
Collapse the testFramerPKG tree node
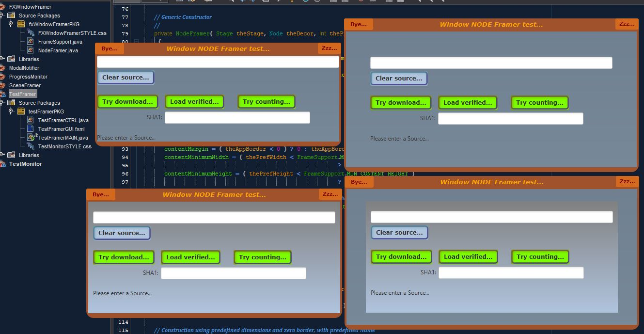(x=11, y=111)
